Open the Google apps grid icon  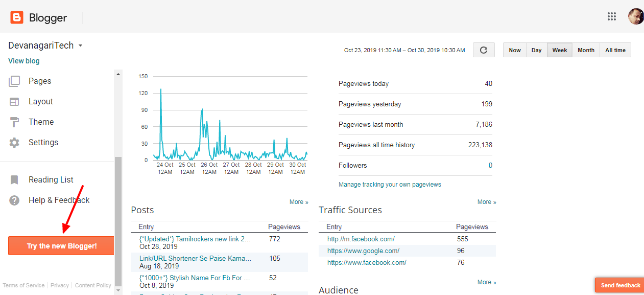(x=612, y=16)
